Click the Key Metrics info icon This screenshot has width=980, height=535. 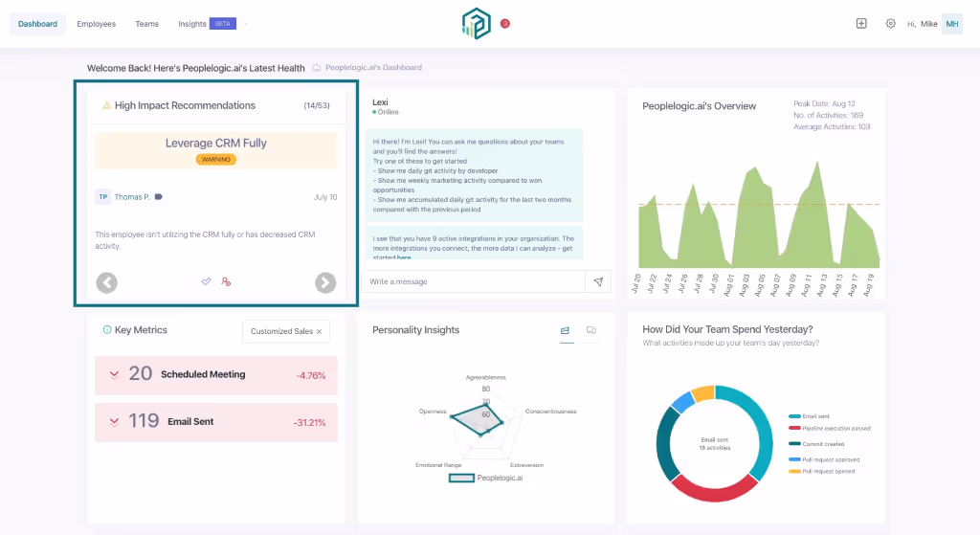click(x=107, y=330)
